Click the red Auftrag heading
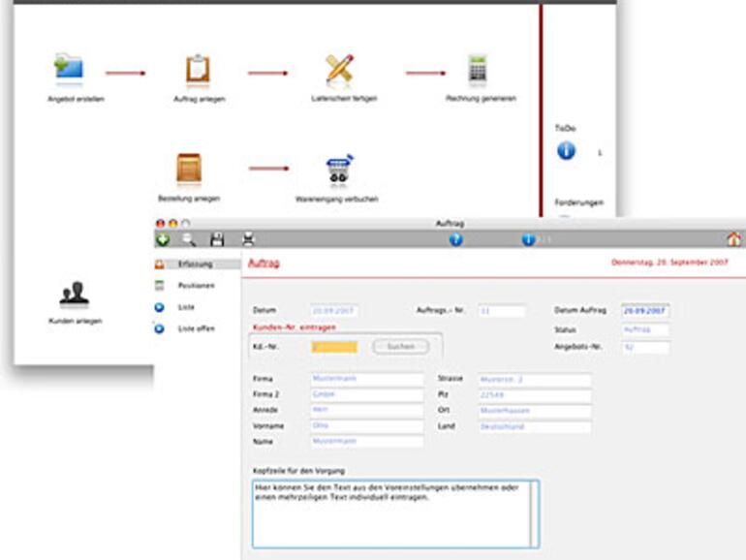This screenshot has height=560, width=746. coord(264,263)
